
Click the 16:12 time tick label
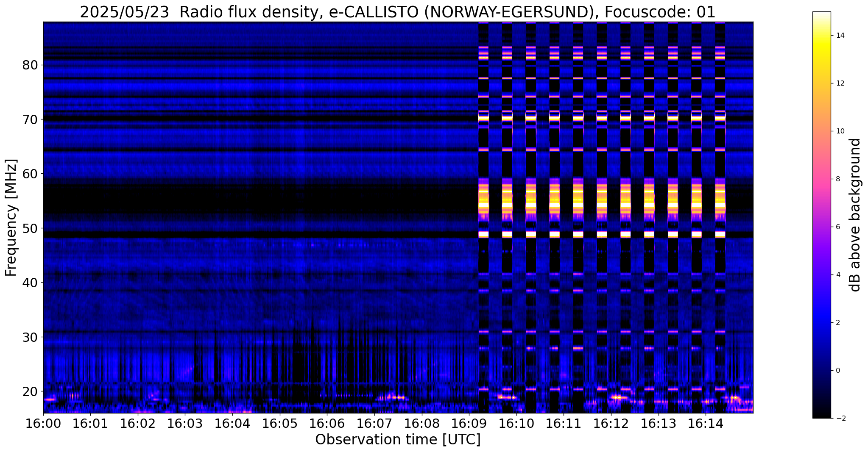tap(611, 424)
